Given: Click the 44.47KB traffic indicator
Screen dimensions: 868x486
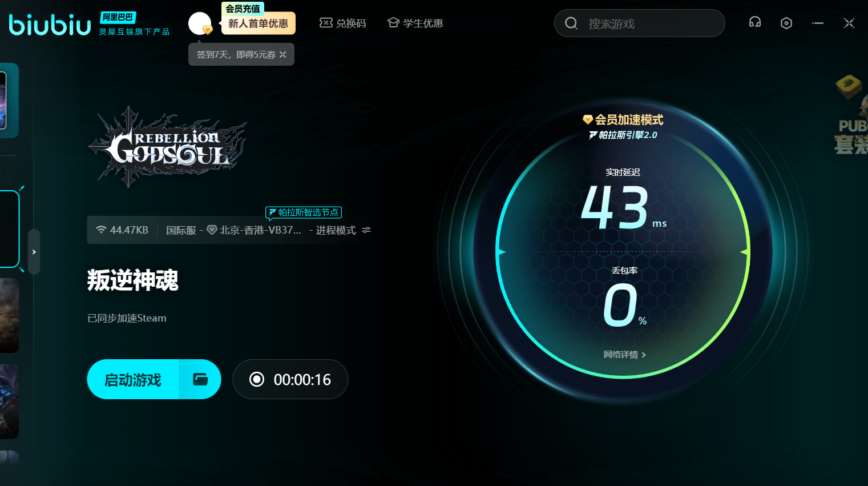Looking at the screenshot, I should point(122,230).
